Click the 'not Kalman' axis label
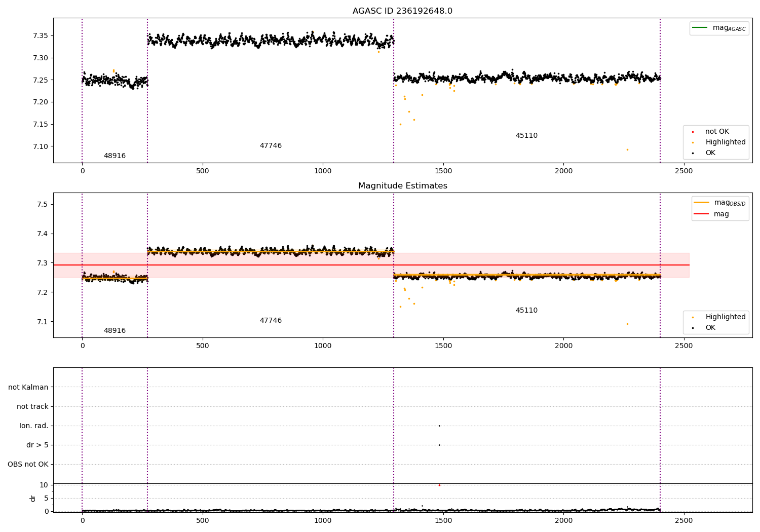Viewport: 760px width, 532px height. [x=28, y=387]
